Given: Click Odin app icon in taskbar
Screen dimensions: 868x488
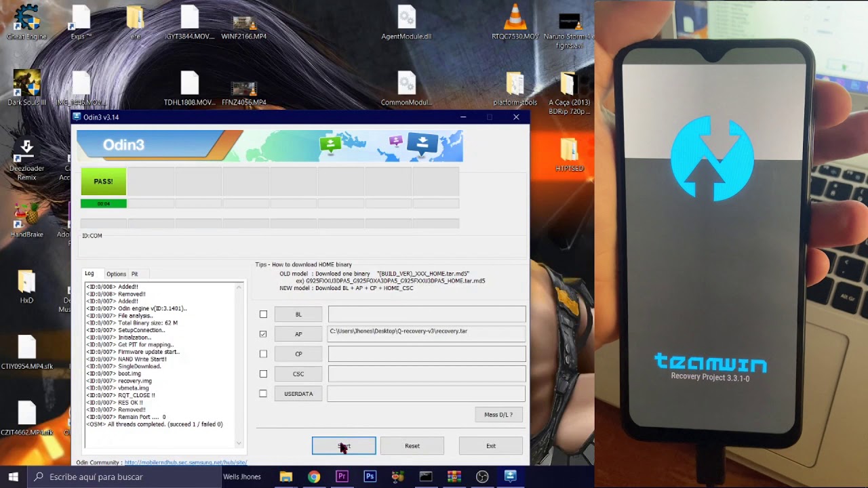Looking at the screenshot, I should tap(511, 476).
